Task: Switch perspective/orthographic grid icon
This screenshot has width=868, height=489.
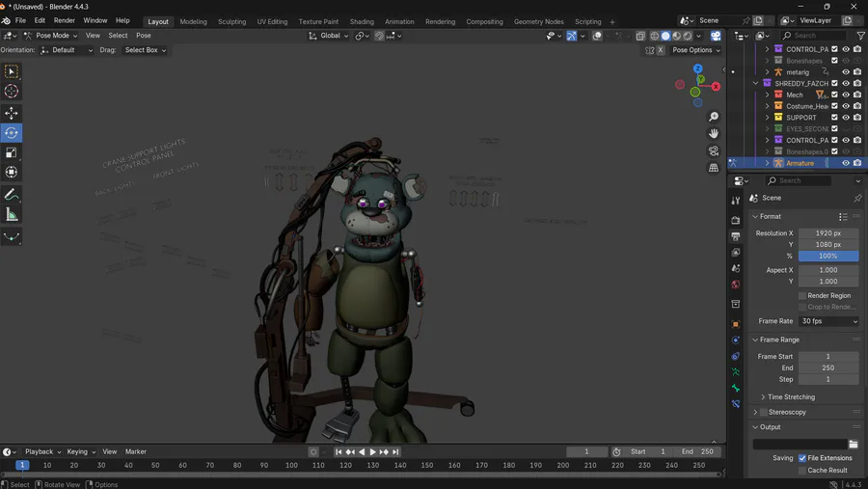Action: click(714, 168)
